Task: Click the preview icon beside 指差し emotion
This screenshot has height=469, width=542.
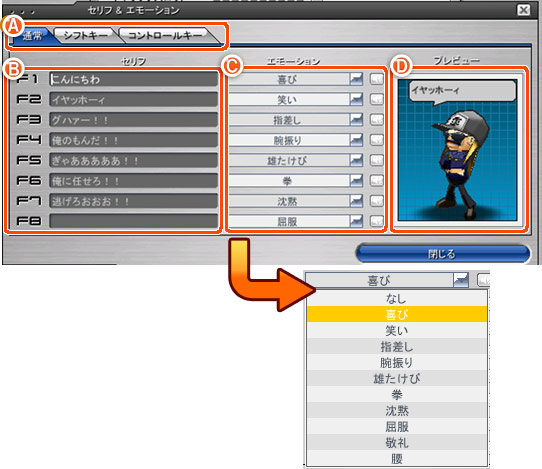Action: [376, 120]
